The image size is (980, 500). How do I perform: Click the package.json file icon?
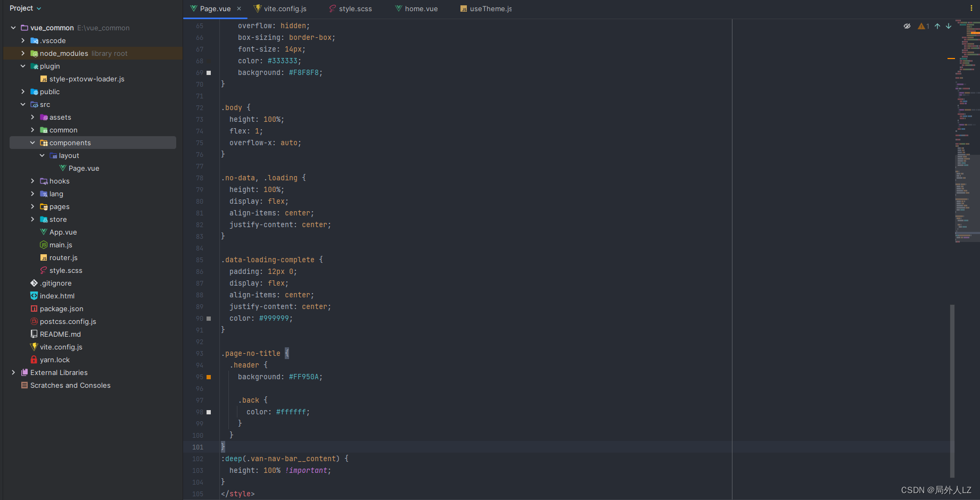(34, 309)
